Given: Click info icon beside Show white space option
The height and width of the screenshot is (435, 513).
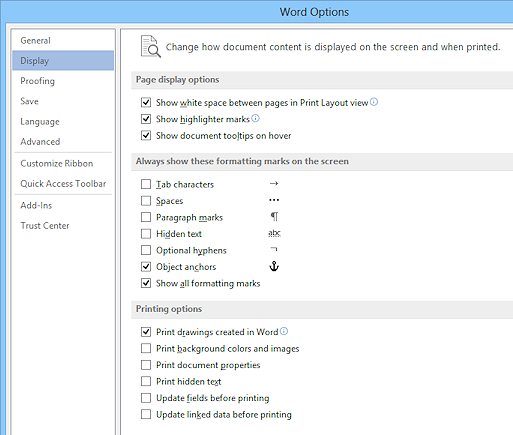Looking at the screenshot, I should click(374, 102).
